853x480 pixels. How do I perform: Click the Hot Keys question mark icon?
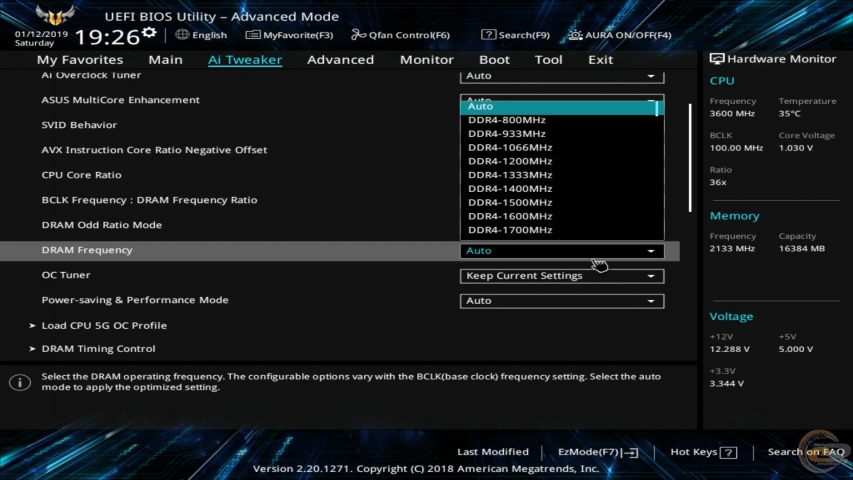tap(728, 452)
